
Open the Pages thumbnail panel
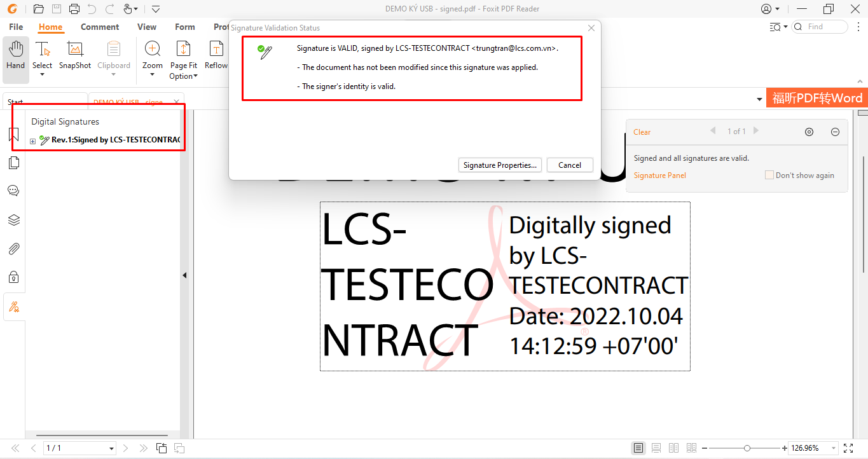pyautogui.click(x=13, y=163)
